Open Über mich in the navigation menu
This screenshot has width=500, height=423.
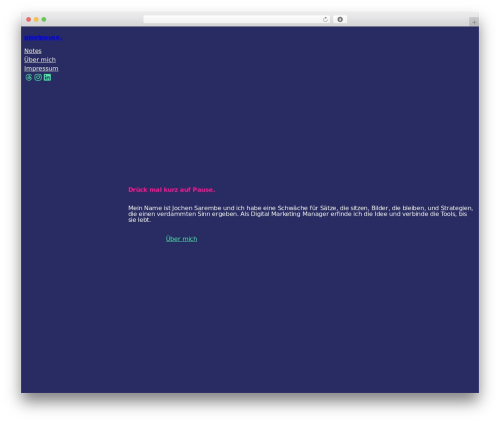[40, 60]
